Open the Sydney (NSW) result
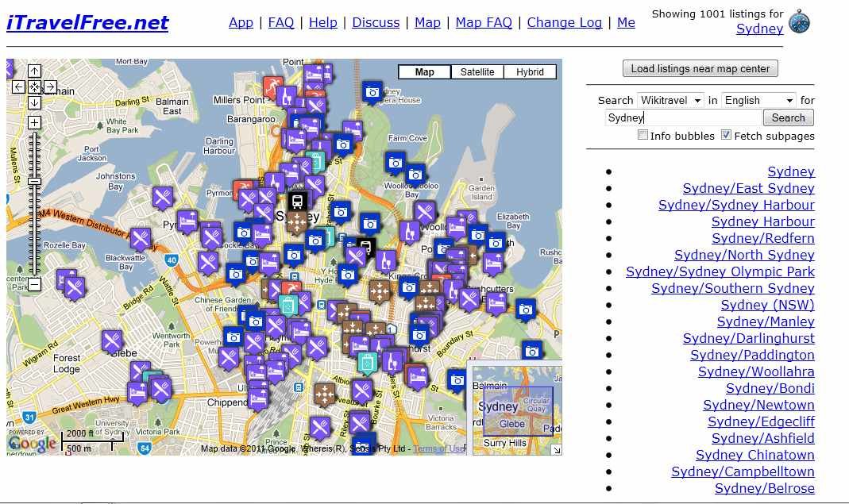 pos(768,306)
